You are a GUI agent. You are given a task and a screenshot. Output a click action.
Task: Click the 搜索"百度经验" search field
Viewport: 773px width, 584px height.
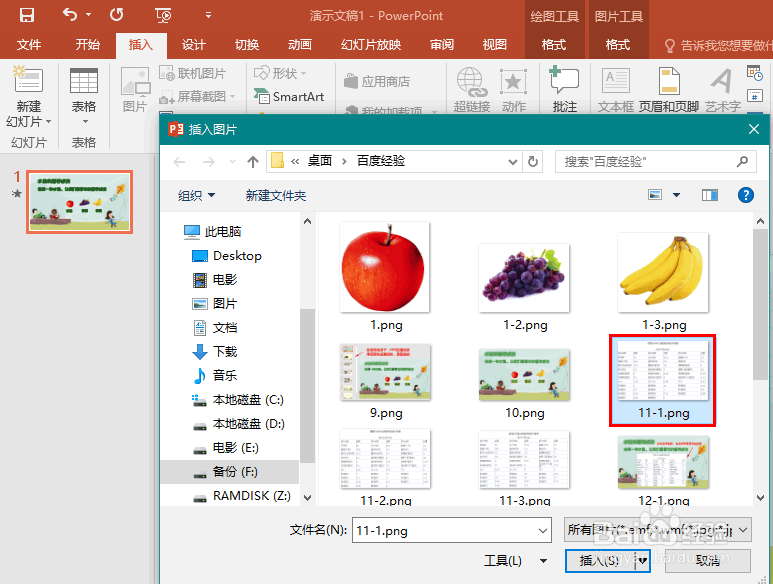[x=656, y=162]
